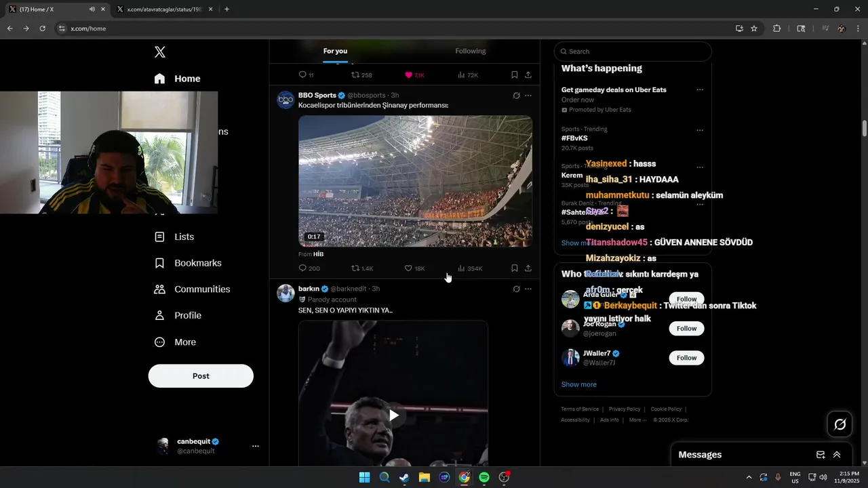This screenshot has width=868, height=488.
Task: Open the Windows Start menu
Action: coord(364,477)
